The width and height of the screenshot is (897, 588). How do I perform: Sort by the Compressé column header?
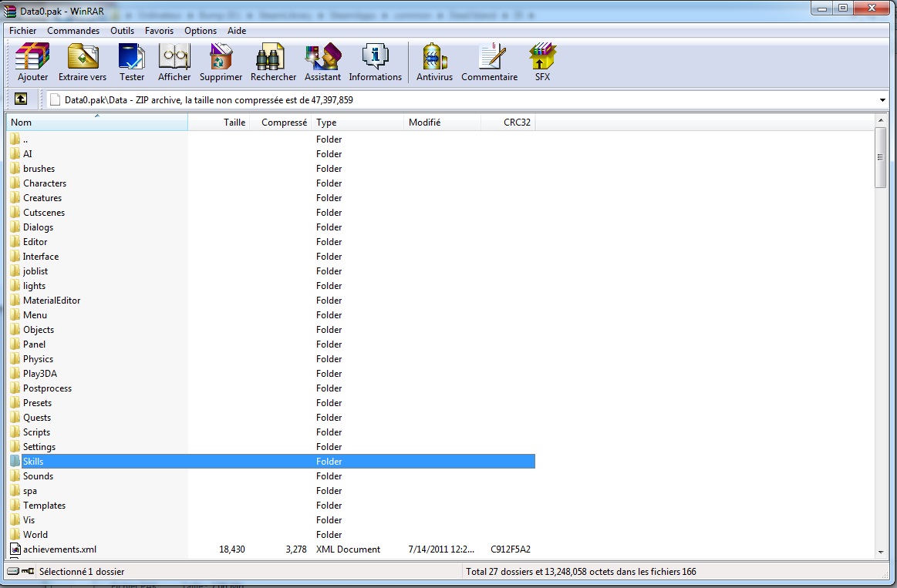280,123
